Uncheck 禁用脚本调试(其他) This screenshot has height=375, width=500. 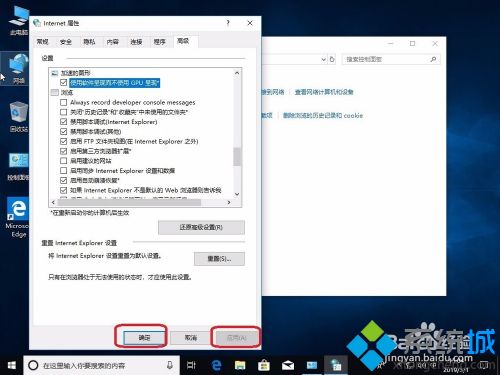[x=64, y=131]
